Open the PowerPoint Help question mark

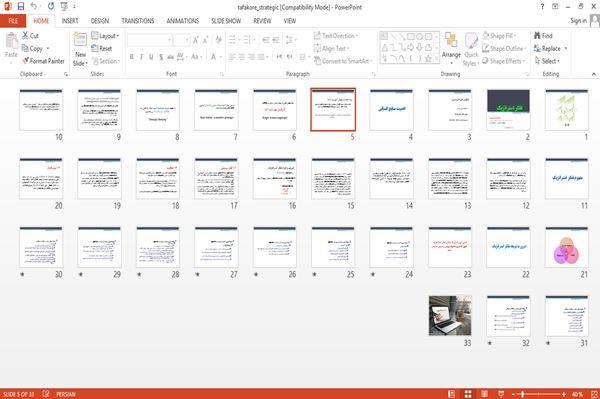[542, 7]
